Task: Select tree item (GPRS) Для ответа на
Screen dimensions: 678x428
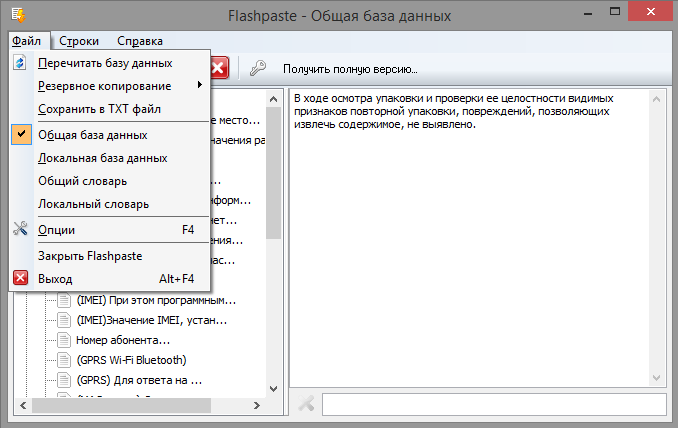Action: (139, 380)
